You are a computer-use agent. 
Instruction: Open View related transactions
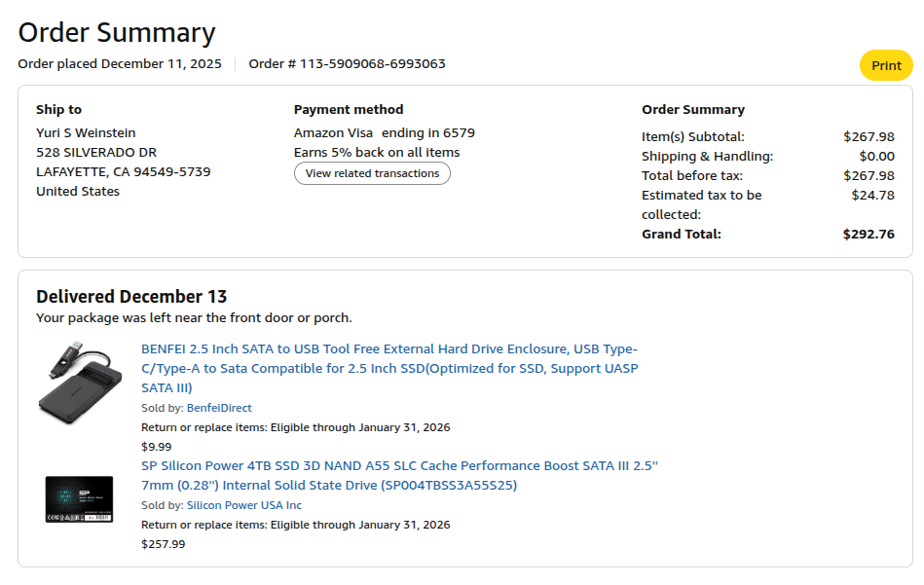(372, 174)
